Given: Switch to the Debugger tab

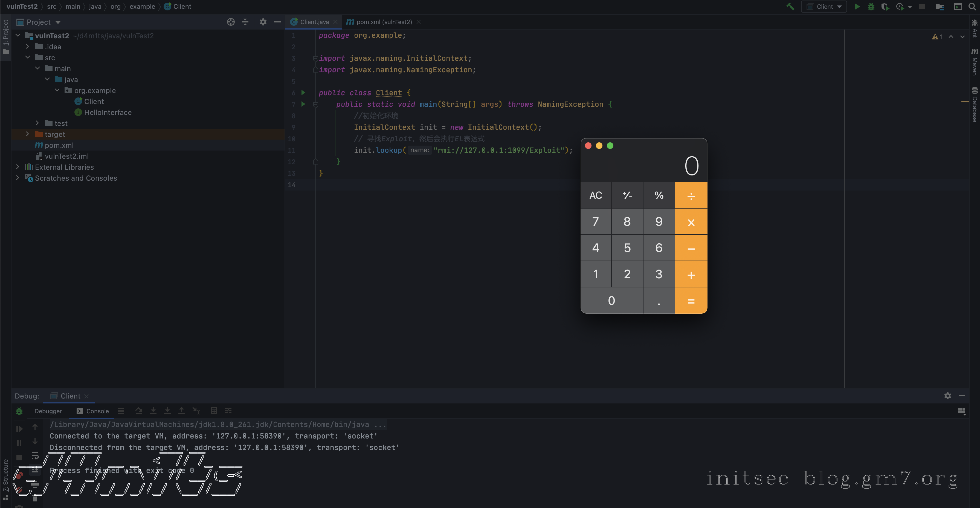Looking at the screenshot, I should (x=48, y=411).
